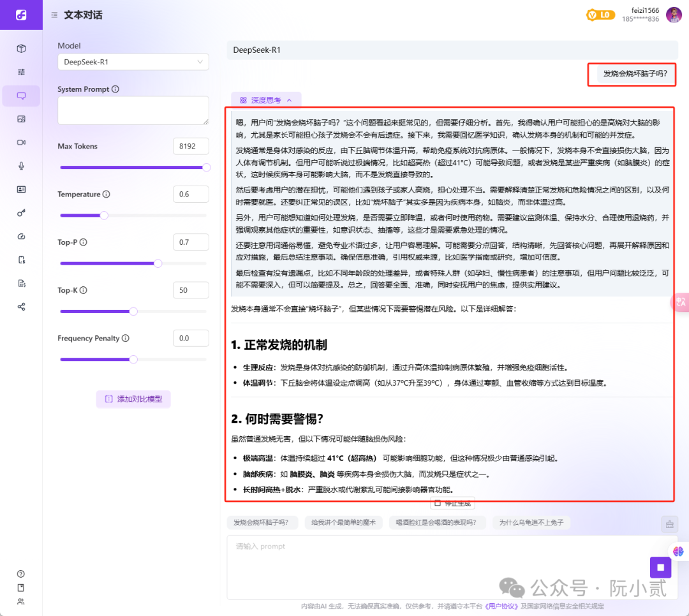Image resolution: width=689 pixels, height=616 pixels.
Task: Open the ID card sidebar icon
Action: [21, 189]
